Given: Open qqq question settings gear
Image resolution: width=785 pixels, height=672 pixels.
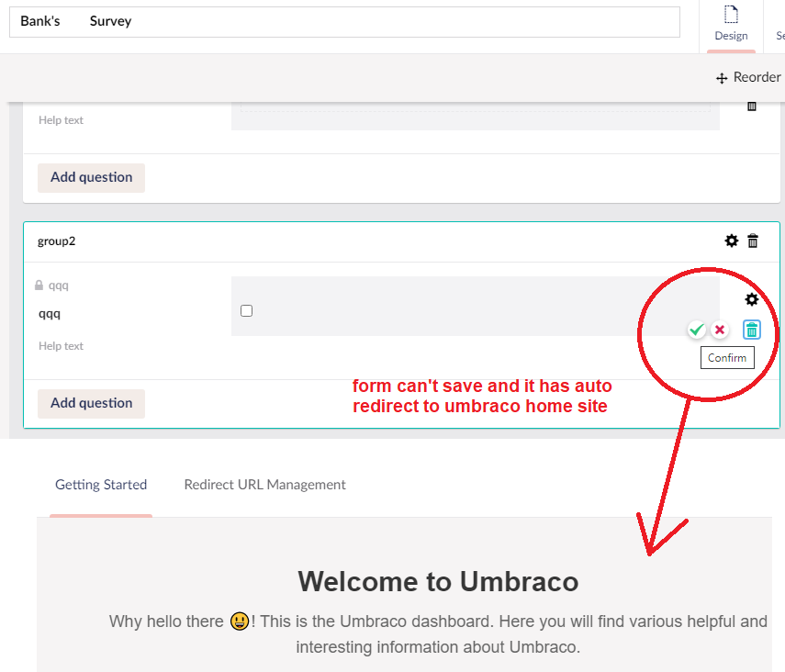Looking at the screenshot, I should 751,299.
